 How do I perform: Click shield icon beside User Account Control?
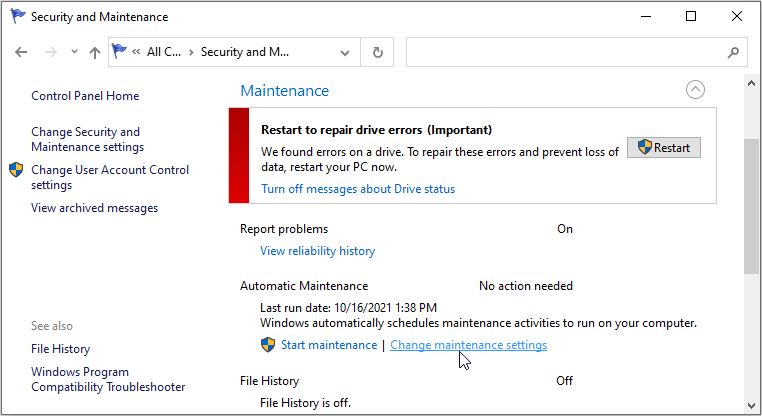click(16, 170)
